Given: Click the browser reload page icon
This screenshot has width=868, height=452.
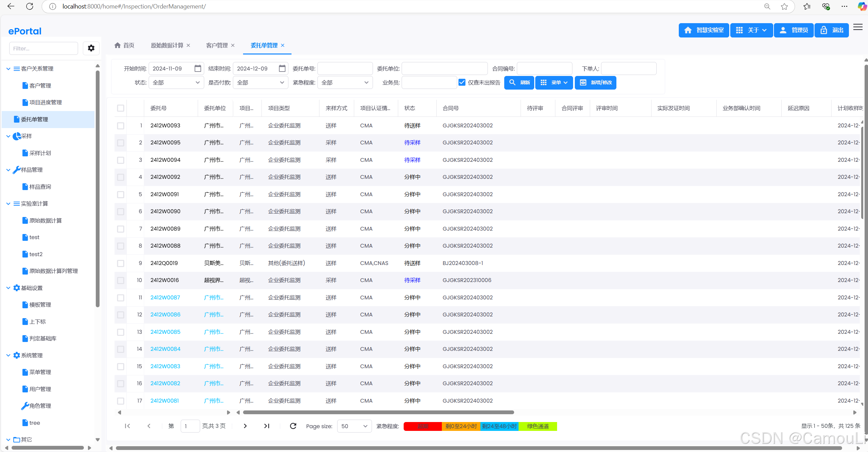Looking at the screenshot, I should click(x=30, y=6).
